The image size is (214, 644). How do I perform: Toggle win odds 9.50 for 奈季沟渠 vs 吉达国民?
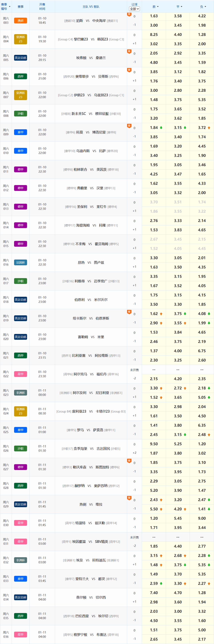tap(154, 444)
